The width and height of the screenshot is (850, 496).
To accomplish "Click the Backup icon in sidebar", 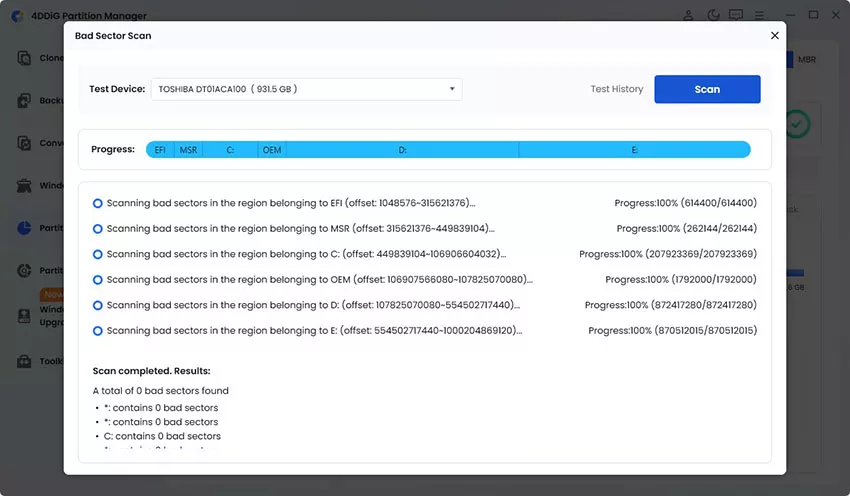I will coord(24,100).
